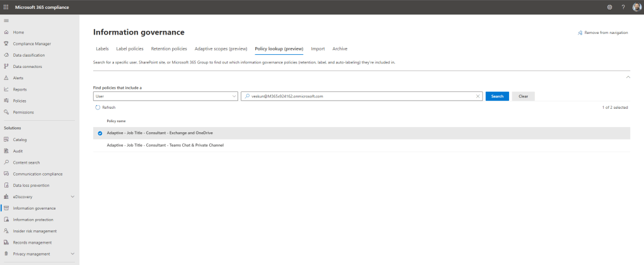Open the User type dropdown

(x=165, y=96)
